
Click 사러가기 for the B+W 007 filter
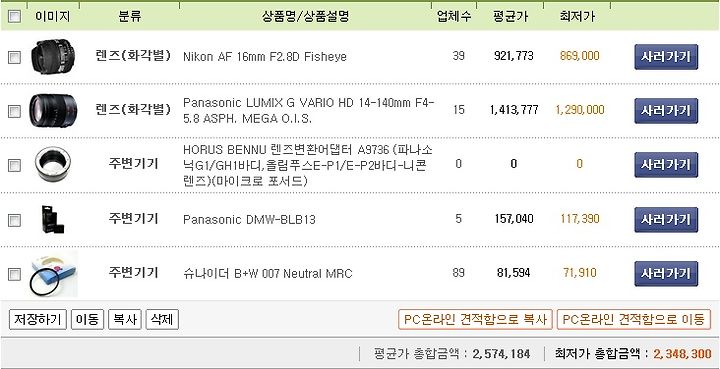click(x=666, y=274)
